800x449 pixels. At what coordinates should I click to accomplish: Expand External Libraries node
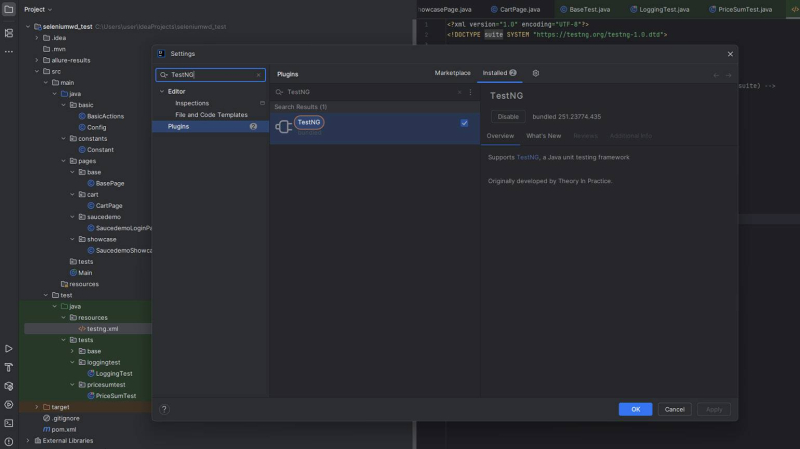[28, 441]
